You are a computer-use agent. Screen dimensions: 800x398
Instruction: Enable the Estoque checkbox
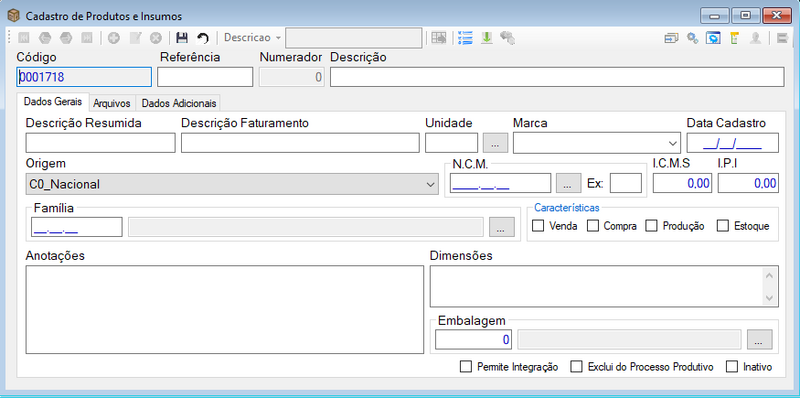coord(723,226)
